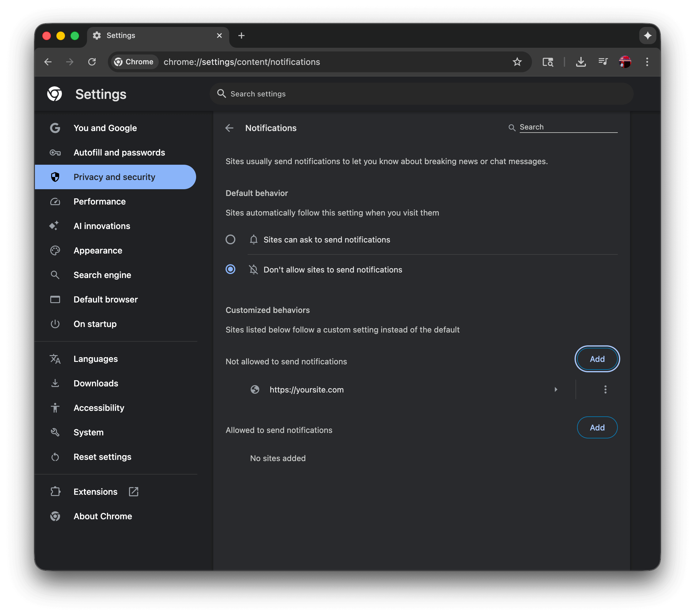
Task: Click the Search settings field
Action: [422, 94]
